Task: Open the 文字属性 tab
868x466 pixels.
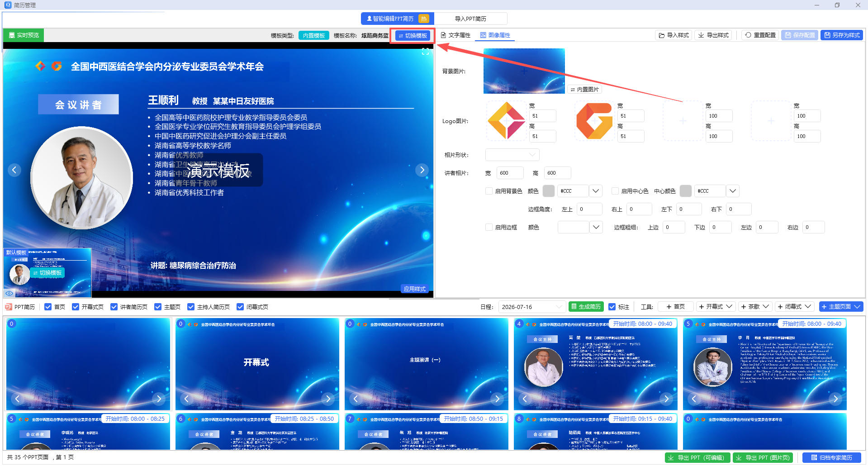Action: tap(455, 35)
